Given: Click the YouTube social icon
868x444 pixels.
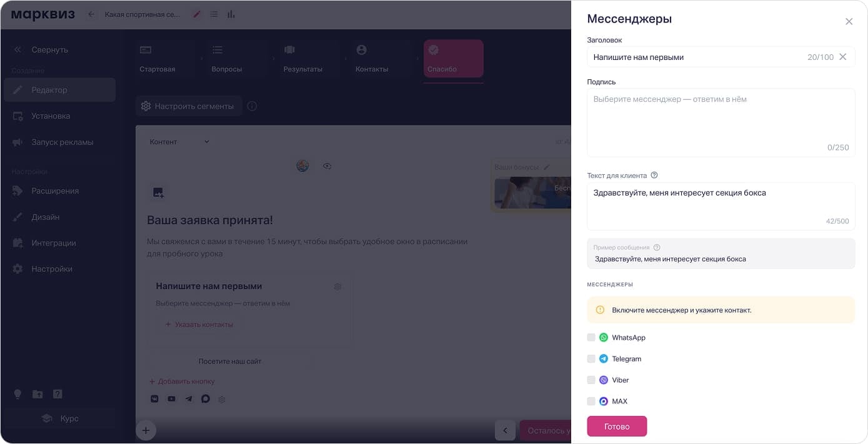Looking at the screenshot, I should (171, 399).
